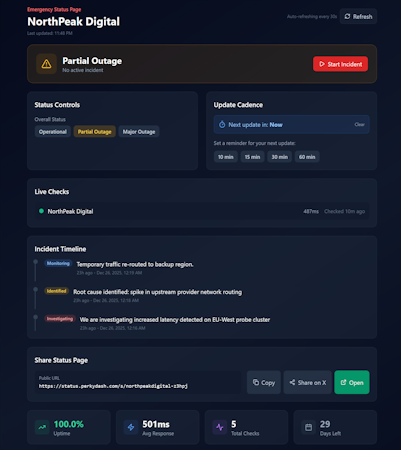Share the status page on X
This screenshot has width=401, height=450.
coord(308,382)
